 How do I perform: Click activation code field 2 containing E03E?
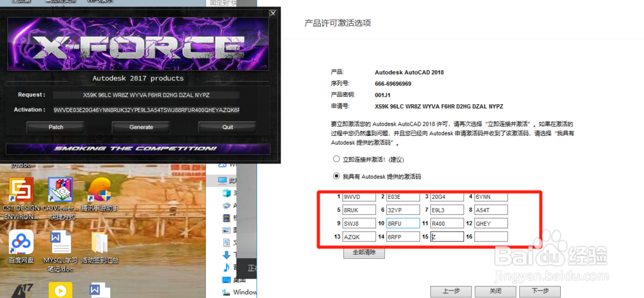point(403,197)
